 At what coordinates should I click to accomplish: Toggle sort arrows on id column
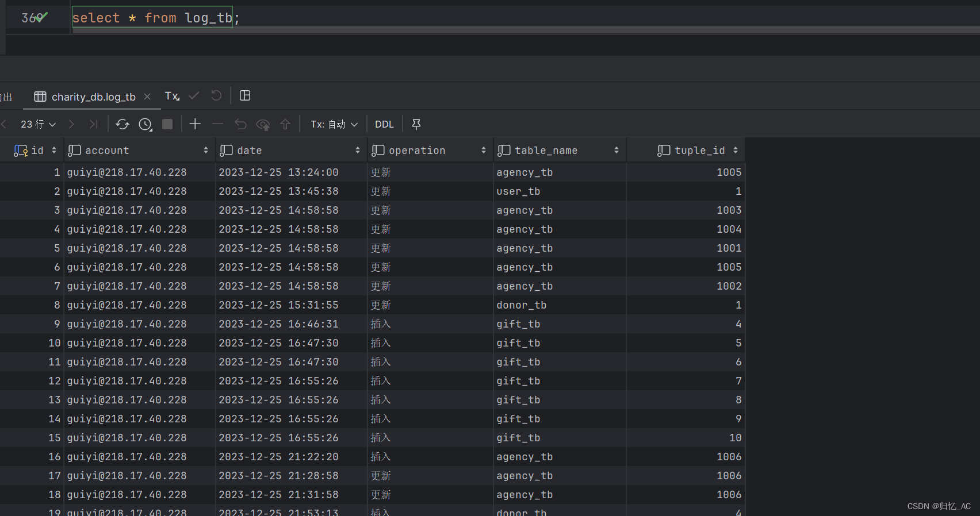point(54,150)
